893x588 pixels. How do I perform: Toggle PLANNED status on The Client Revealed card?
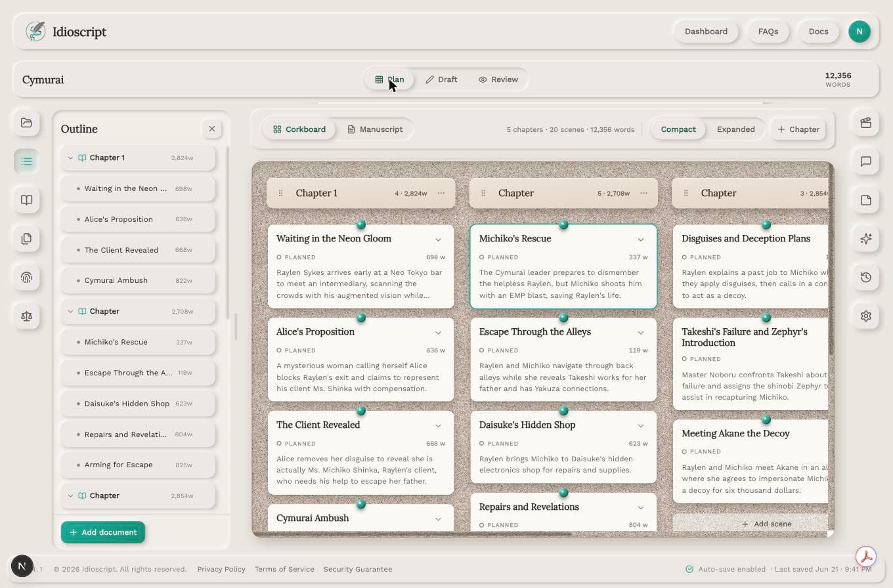[296, 444]
